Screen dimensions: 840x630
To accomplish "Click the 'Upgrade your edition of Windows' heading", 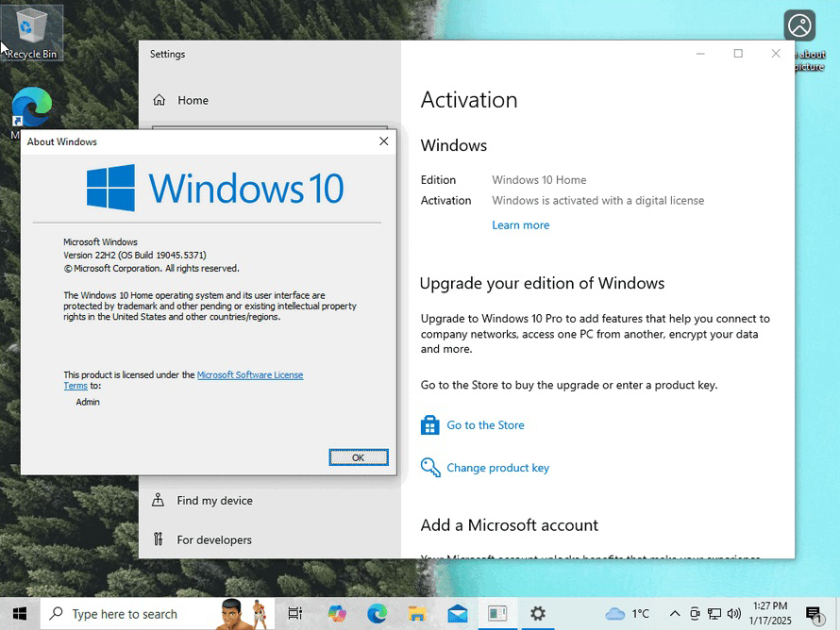I will 542,283.
